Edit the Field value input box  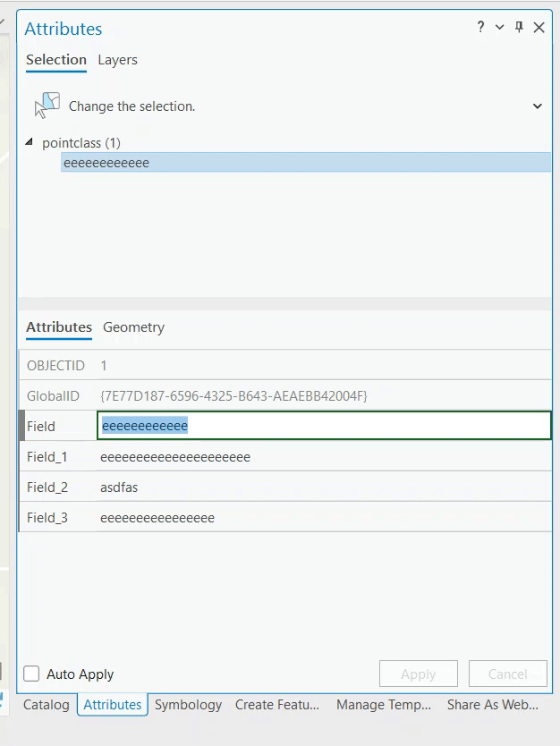[324, 426]
